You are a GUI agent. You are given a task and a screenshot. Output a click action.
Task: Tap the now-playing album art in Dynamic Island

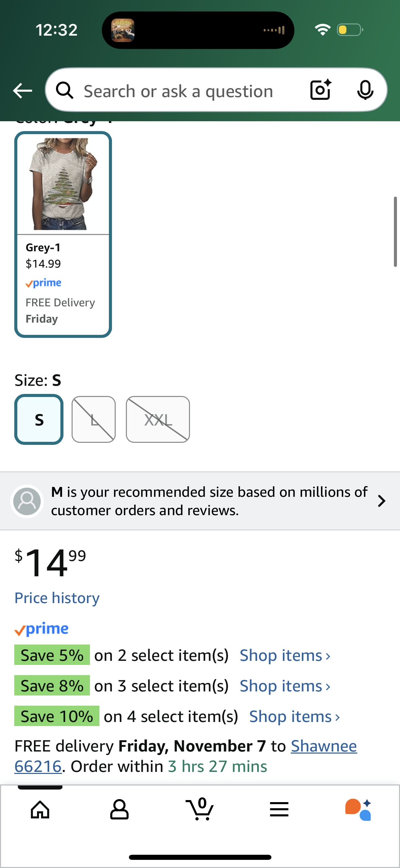pyautogui.click(x=123, y=30)
